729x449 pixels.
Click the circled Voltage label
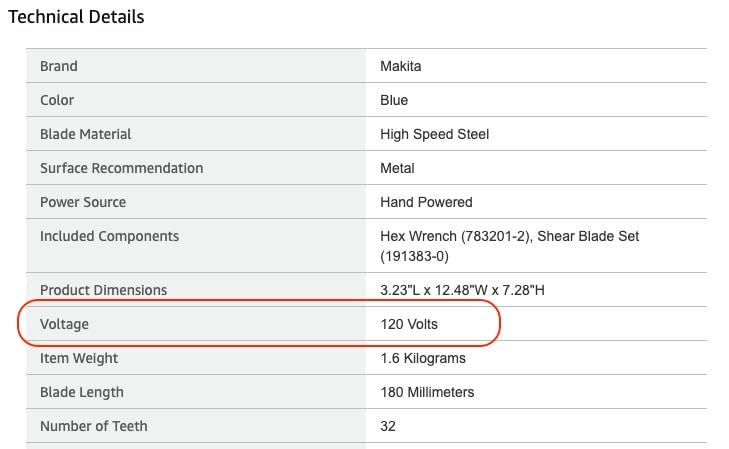point(64,324)
